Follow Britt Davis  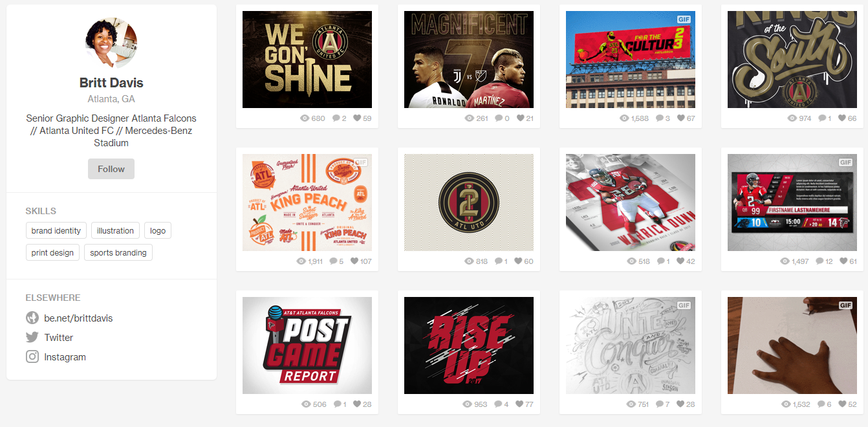tap(111, 169)
